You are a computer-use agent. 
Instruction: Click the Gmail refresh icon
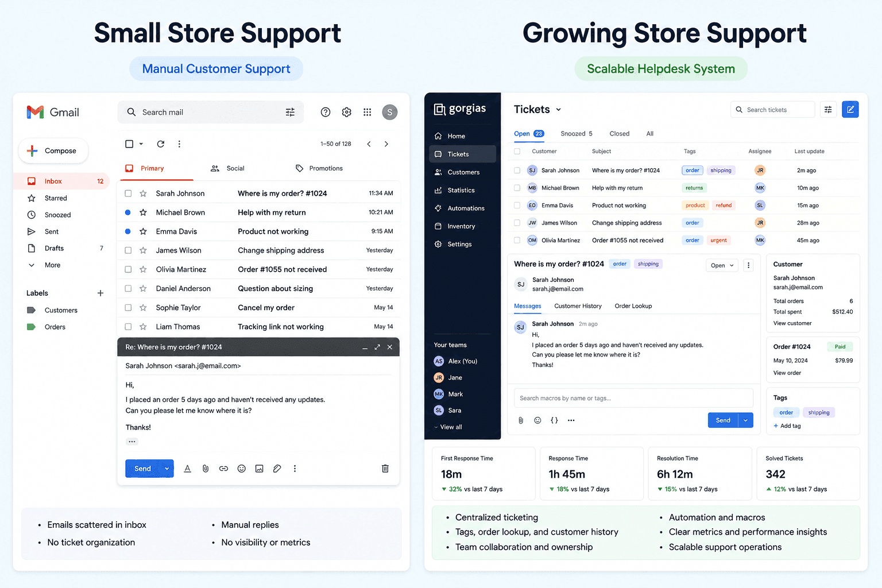pyautogui.click(x=161, y=144)
